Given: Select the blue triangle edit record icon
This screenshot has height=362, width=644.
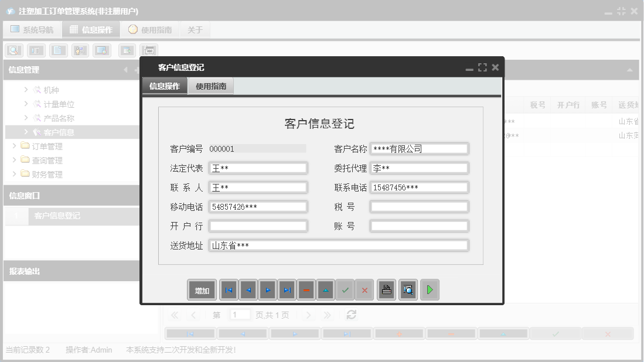Looking at the screenshot, I should pyautogui.click(x=325, y=289).
